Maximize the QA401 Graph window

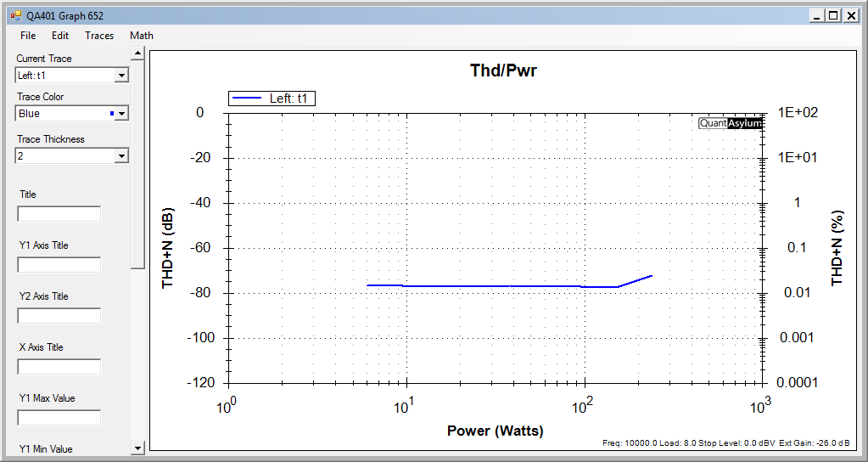click(834, 16)
